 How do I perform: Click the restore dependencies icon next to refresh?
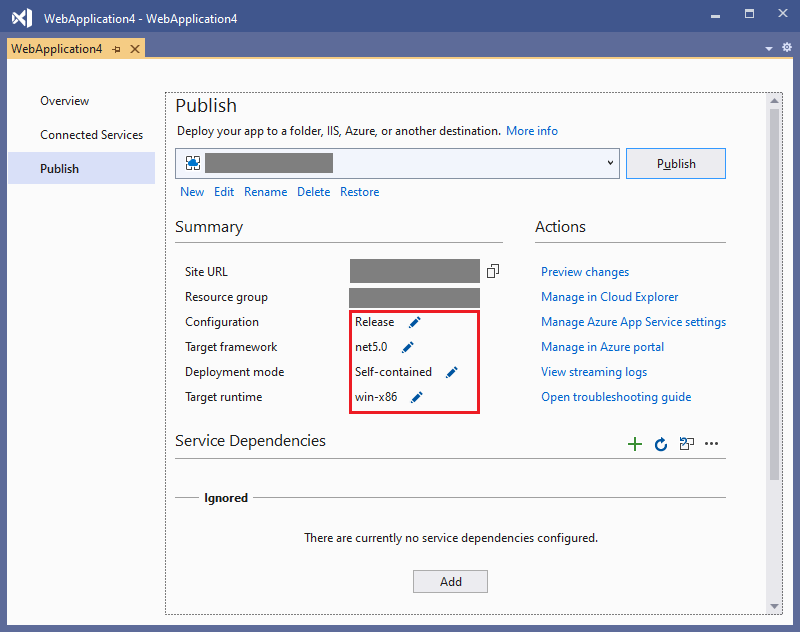point(687,444)
